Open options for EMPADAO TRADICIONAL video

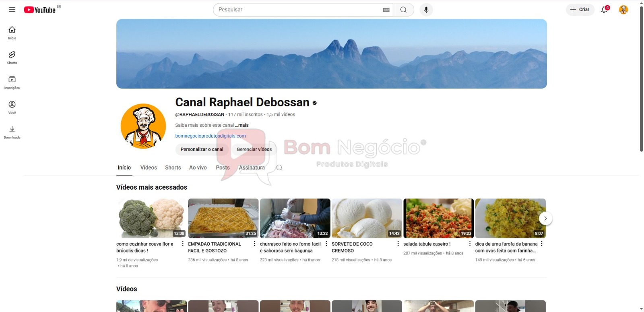coord(254,244)
